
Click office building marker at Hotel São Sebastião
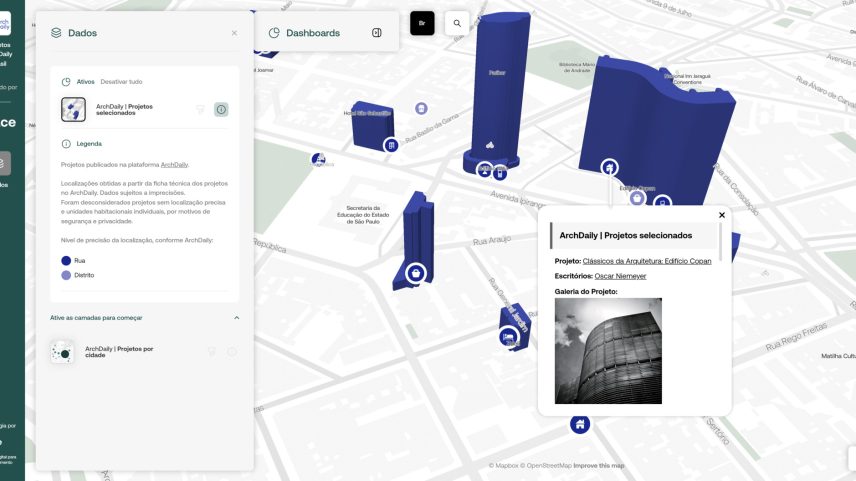click(391, 145)
